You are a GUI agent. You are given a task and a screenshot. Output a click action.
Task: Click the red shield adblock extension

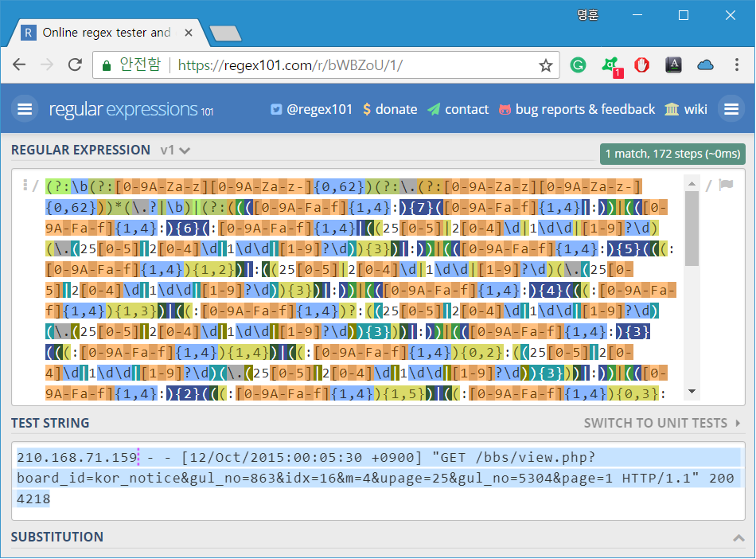point(641,64)
